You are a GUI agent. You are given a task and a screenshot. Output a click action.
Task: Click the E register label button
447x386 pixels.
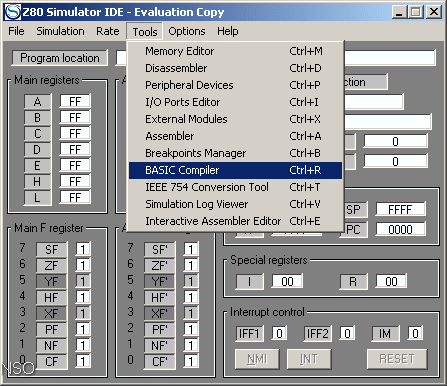tap(37, 166)
